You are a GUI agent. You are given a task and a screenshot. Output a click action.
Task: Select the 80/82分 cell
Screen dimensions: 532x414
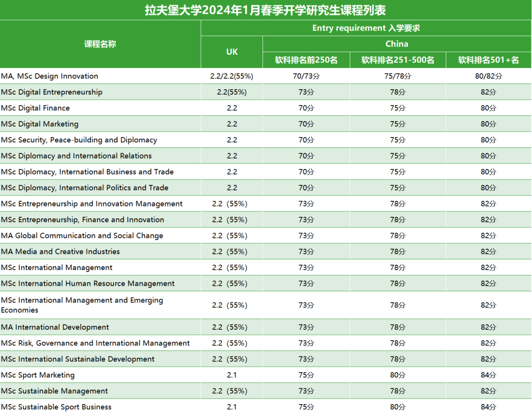[489, 76]
